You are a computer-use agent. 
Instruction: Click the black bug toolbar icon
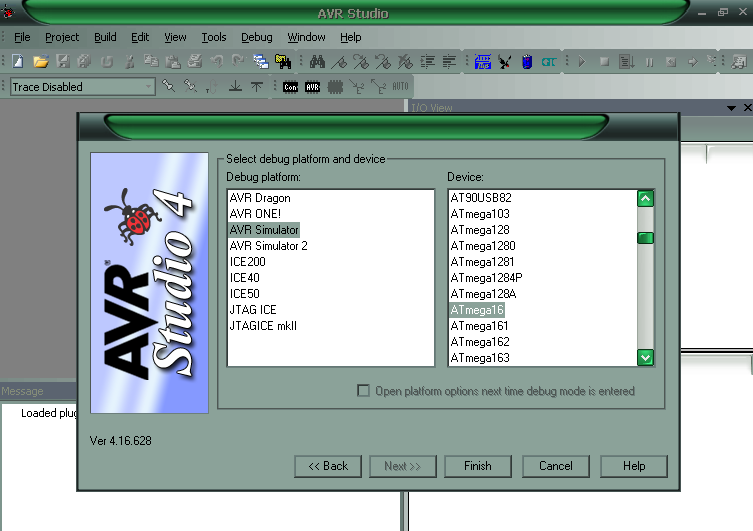[x=505, y=61]
